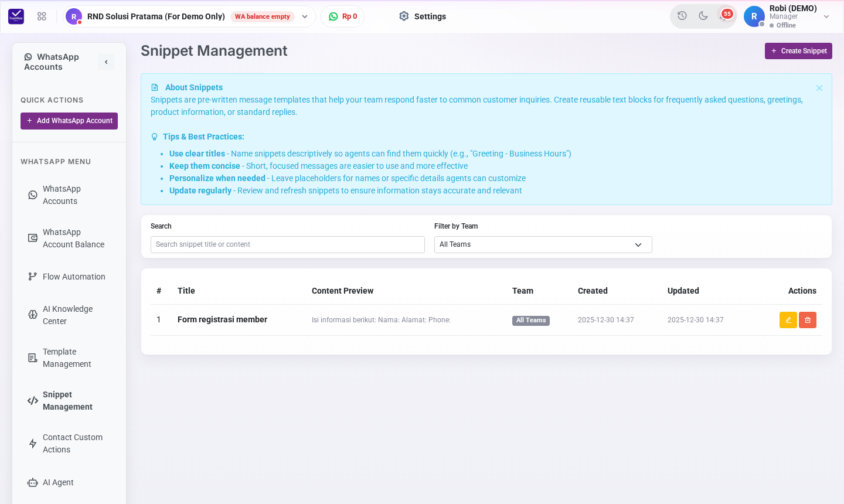Open AI Knowledge Center page
Viewport: 844px width, 504px height.
pyautogui.click(x=67, y=315)
